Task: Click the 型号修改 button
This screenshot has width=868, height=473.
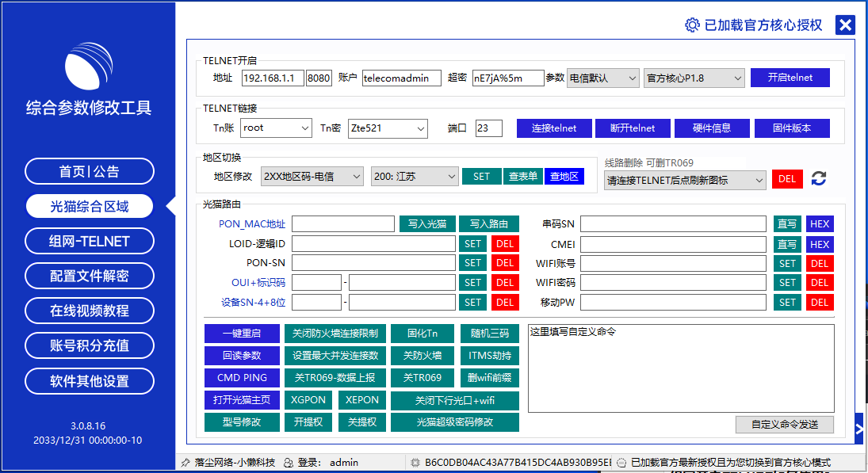Action: [x=242, y=422]
